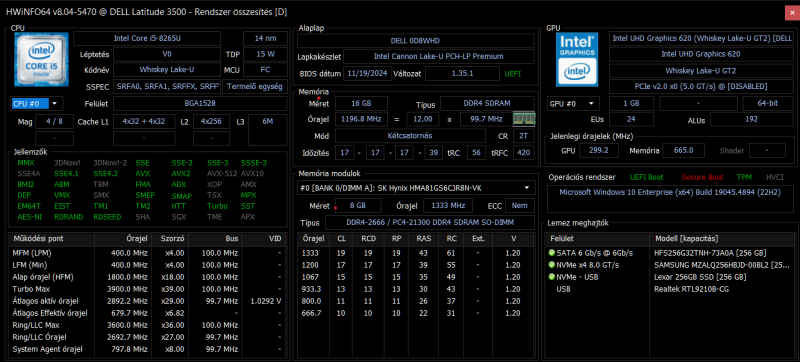800x362 pixels.
Task: Click the NVMe - USB drive status icon
Action: pos(552,277)
